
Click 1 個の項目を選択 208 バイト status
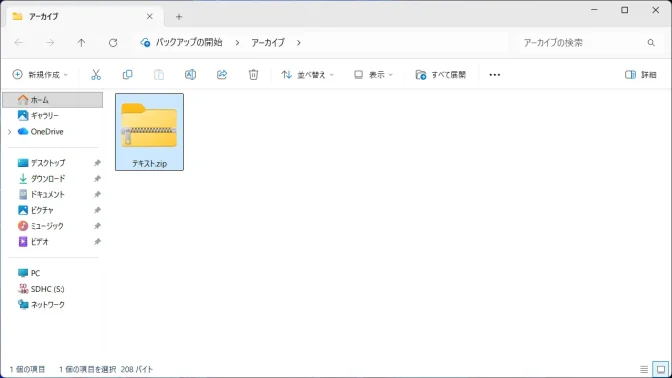106,369
